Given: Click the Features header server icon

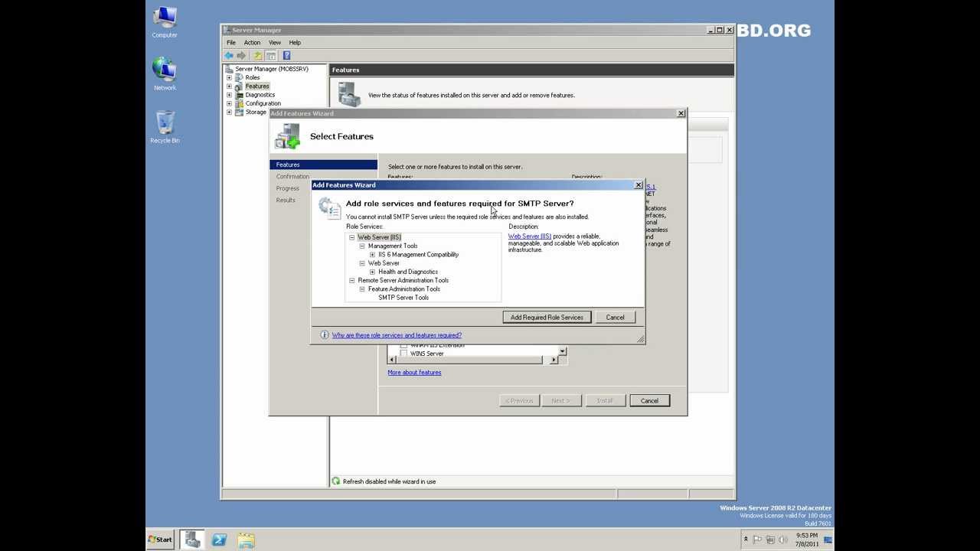Looking at the screenshot, I should [x=349, y=93].
